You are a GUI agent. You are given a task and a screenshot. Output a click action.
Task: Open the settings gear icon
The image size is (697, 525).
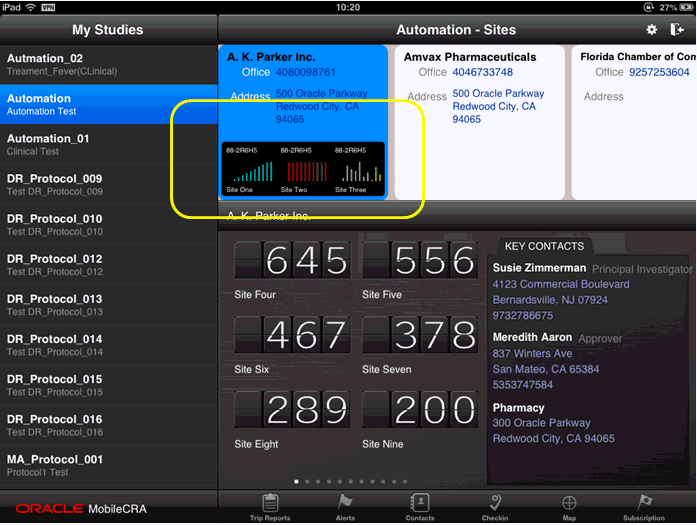point(651,29)
